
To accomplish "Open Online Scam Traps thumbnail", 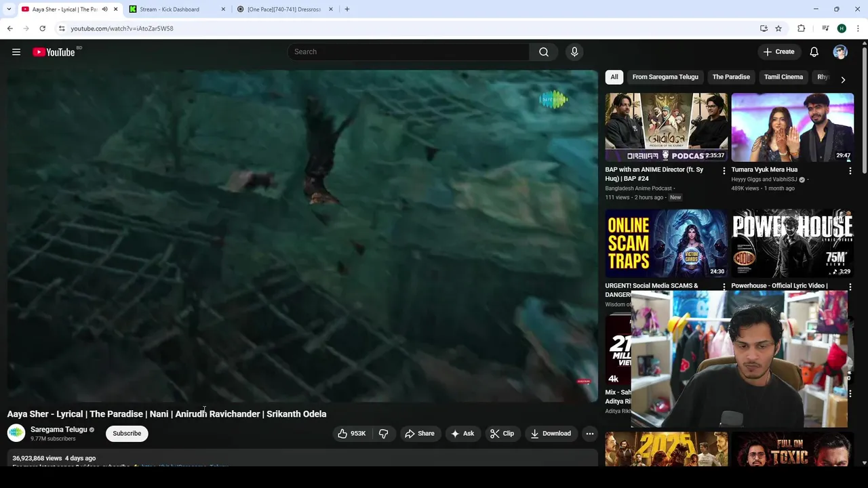I will pos(667,243).
